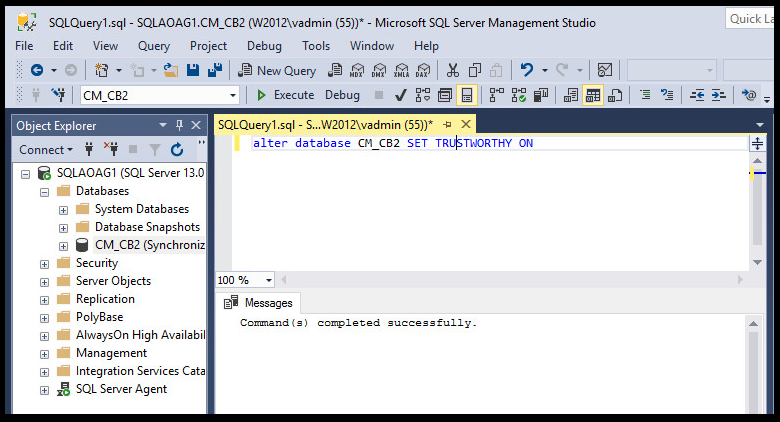Select the Replication folder

[x=105, y=299]
